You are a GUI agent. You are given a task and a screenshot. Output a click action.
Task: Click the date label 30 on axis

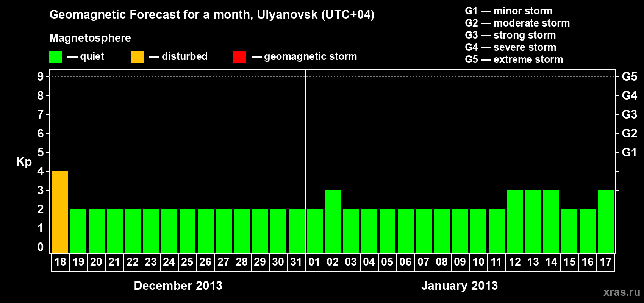[x=278, y=262]
